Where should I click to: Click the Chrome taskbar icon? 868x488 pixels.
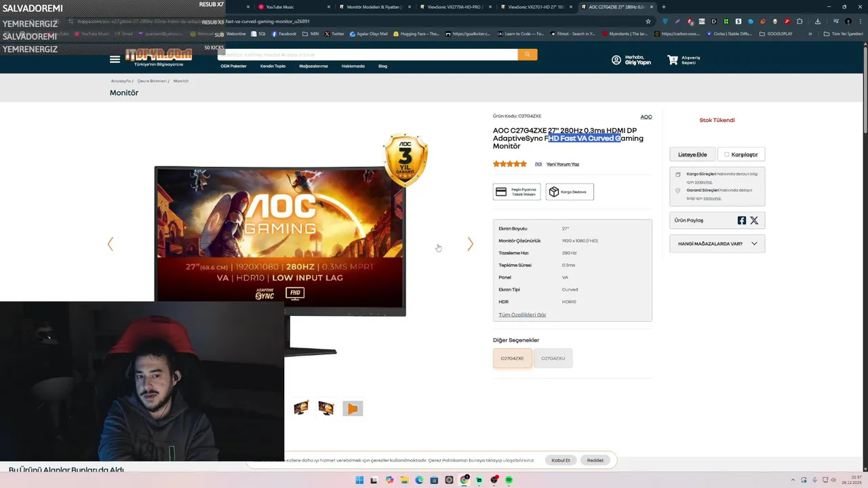click(x=464, y=480)
